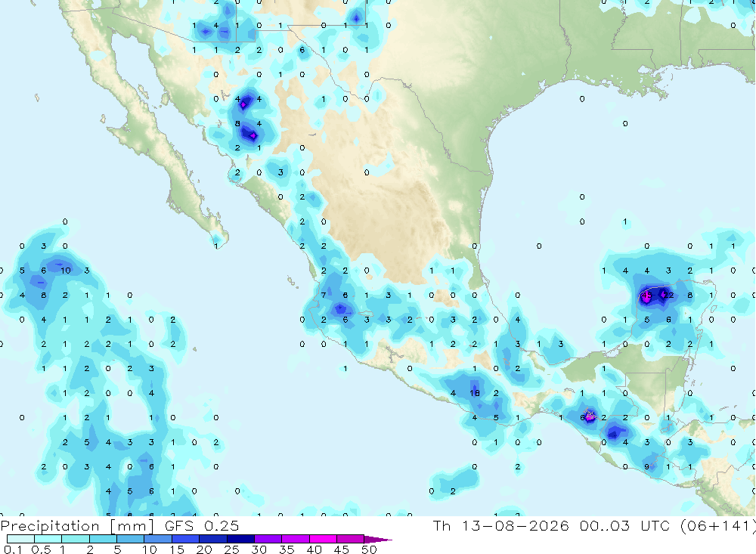Pick the 1–2 mm legend color swatch
This screenshot has width=756, height=554.
pos(76,539)
